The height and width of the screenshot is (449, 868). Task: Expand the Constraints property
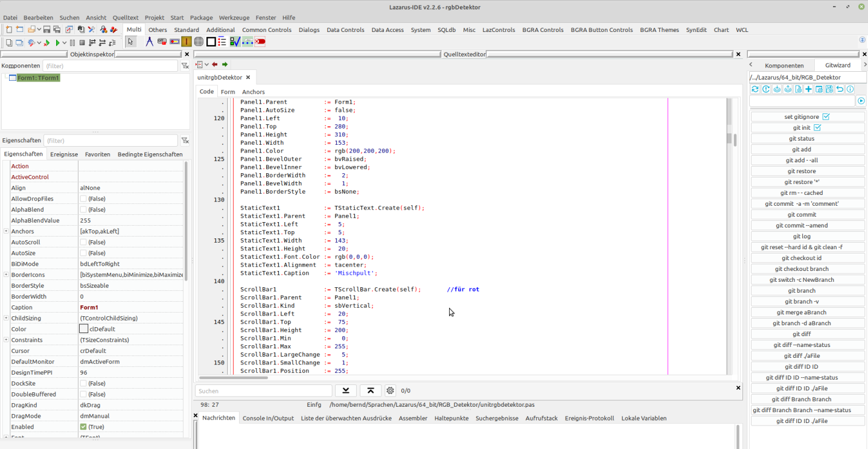click(x=6, y=340)
